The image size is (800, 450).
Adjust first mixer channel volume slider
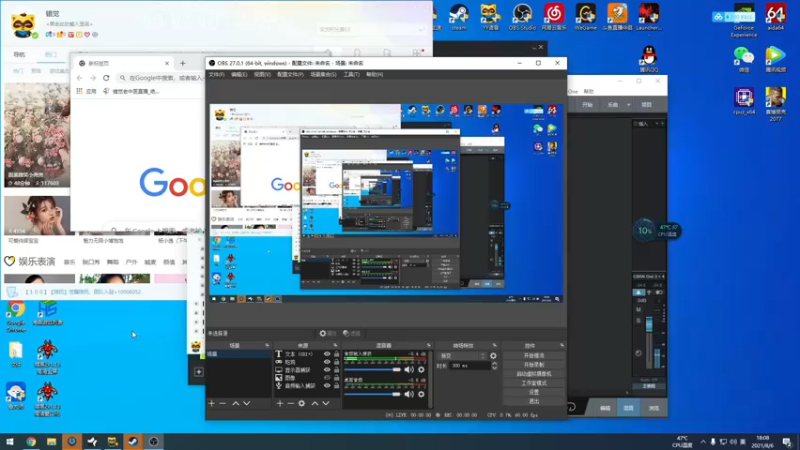pyautogui.click(x=372, y=369)
